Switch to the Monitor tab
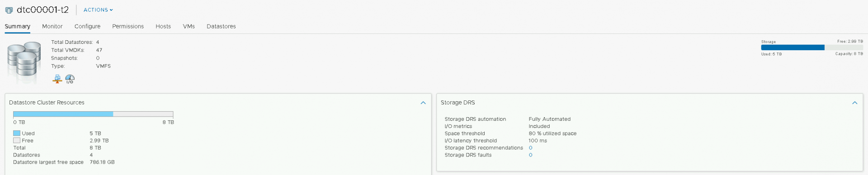The width and height of the screenshot is (868, 175). [52, 26]
